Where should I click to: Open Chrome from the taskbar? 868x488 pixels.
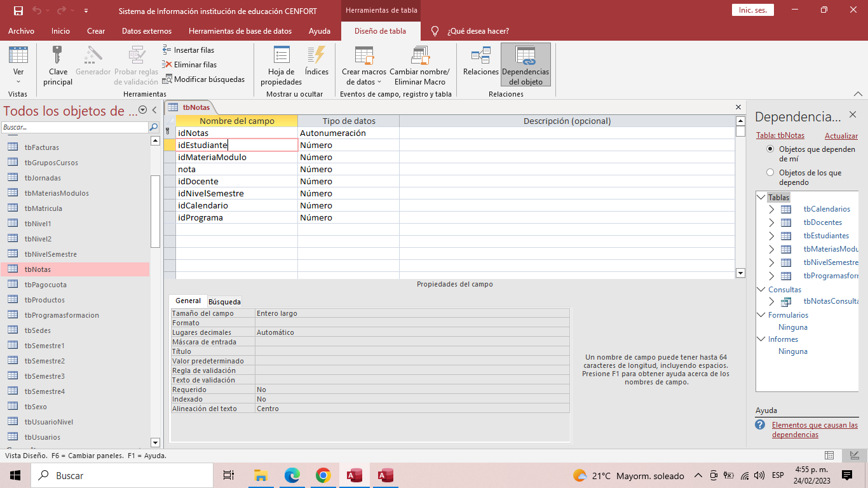coord(323,475)
